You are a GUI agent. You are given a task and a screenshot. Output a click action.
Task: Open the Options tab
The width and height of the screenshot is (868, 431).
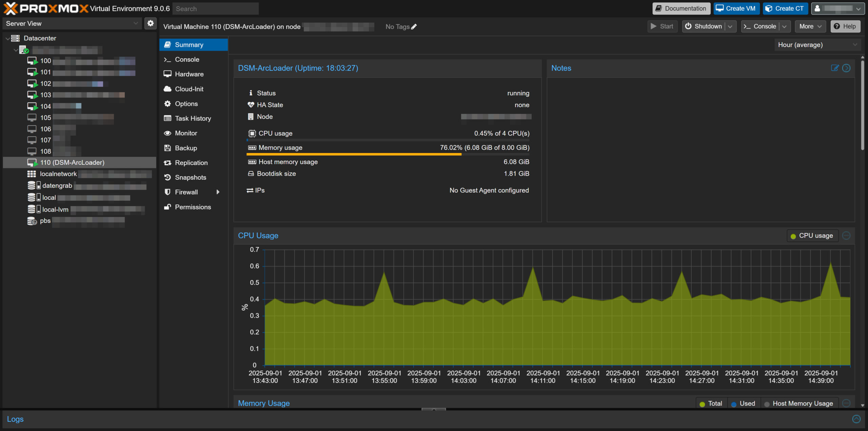click(194, 104)
